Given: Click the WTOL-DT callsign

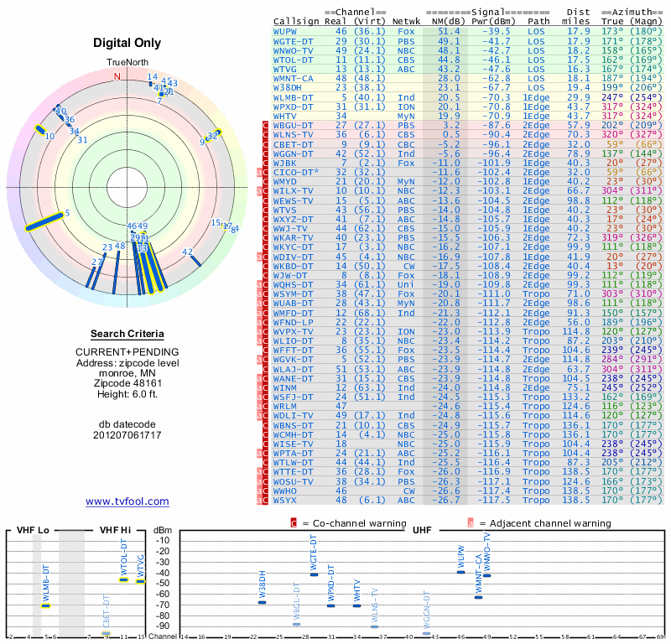Looking at the screenshot, I should pos(293,60).
